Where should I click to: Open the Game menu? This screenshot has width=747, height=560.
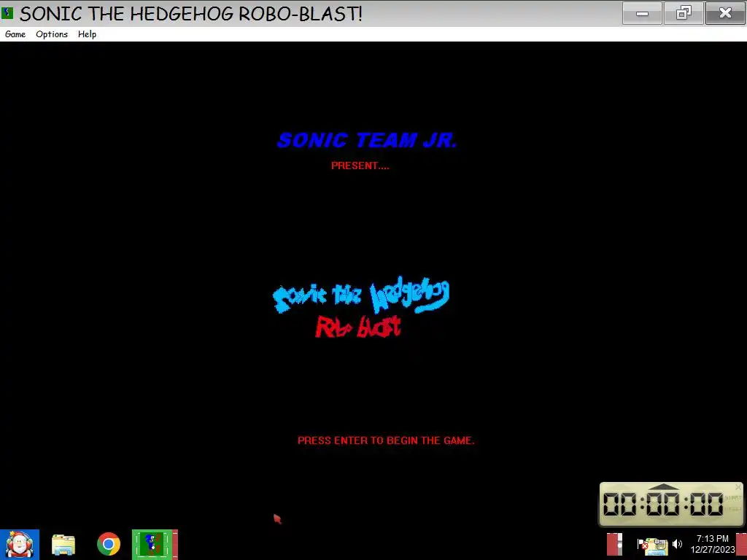pyautogui.click(x=15, y=34)
